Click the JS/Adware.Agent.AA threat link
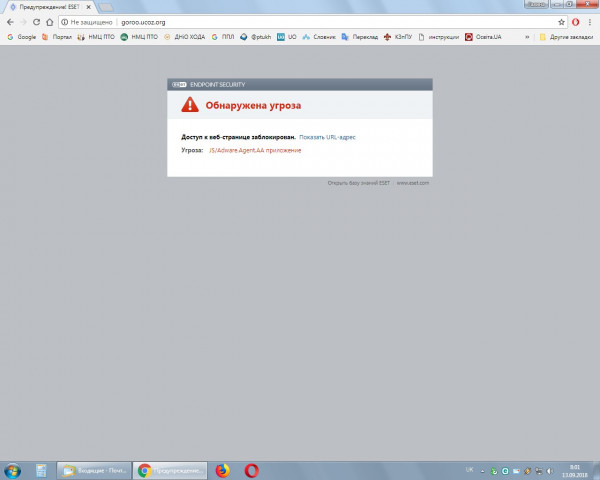Screen dimensions: 600x480 (x=255, y=150)
